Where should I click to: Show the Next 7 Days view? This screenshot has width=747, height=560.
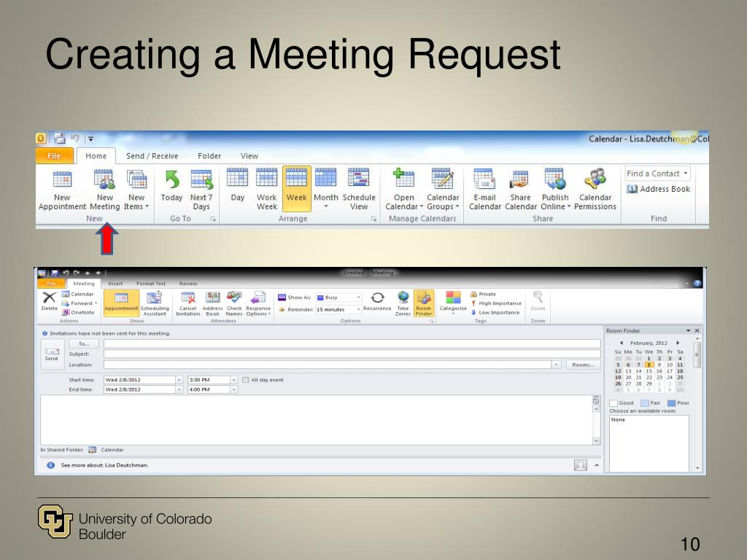pos(201,190)
